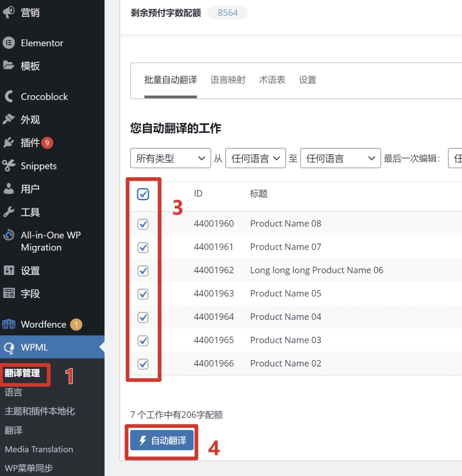This screenshot has height=476, width=462.
Task: Open the Elementor sidebar icon
Action: click(9, 43)
